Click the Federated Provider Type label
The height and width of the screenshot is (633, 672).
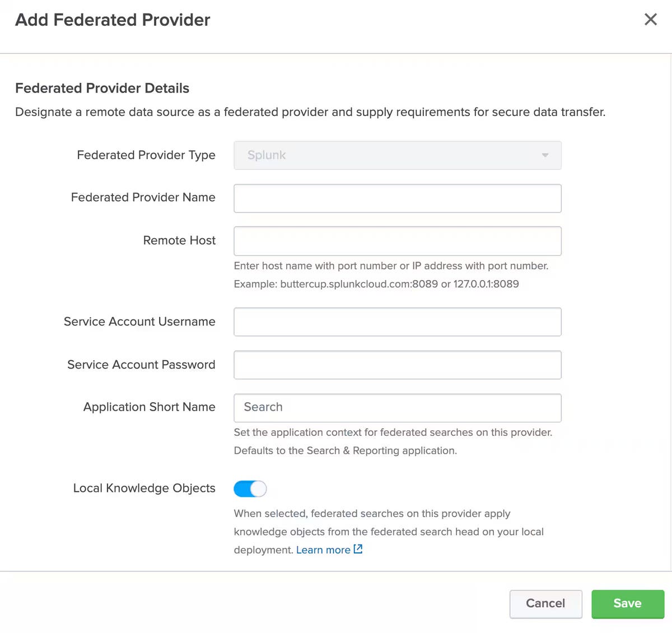coord(146,155)
